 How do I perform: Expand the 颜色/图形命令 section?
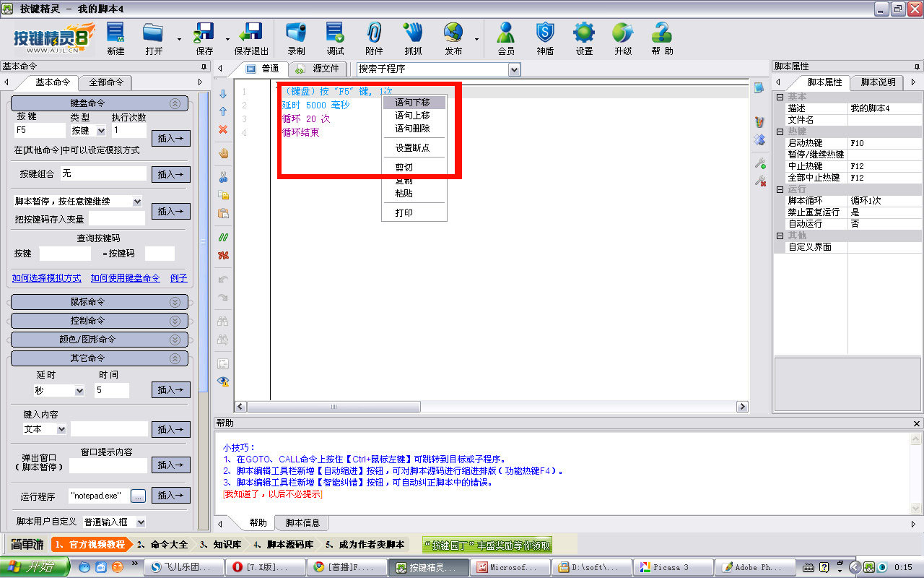(99, 340)
